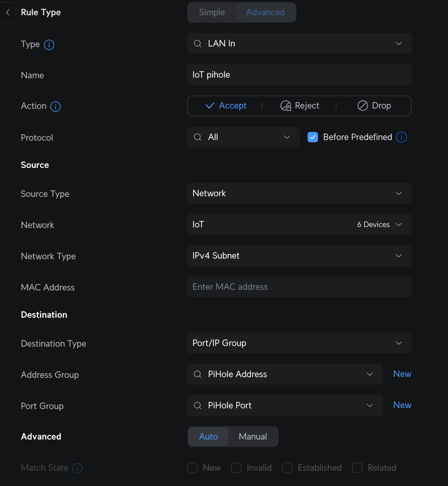
Task: Click the search icon in Address Group
Action: (x=198, y=374)
